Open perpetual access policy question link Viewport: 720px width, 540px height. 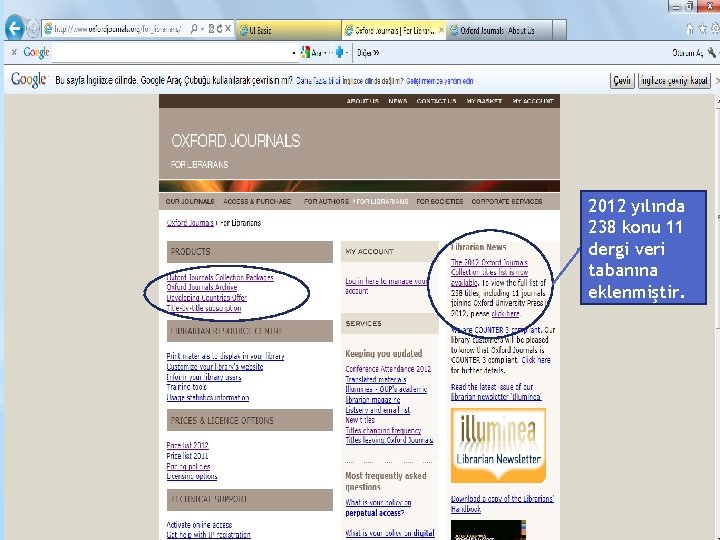(x=378, y=507)
